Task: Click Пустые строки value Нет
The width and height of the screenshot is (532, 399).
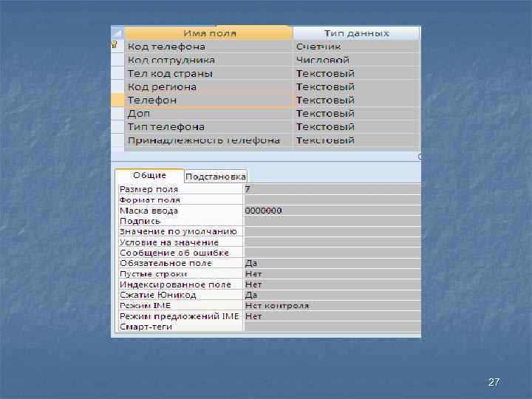Action: click(332, 274)
